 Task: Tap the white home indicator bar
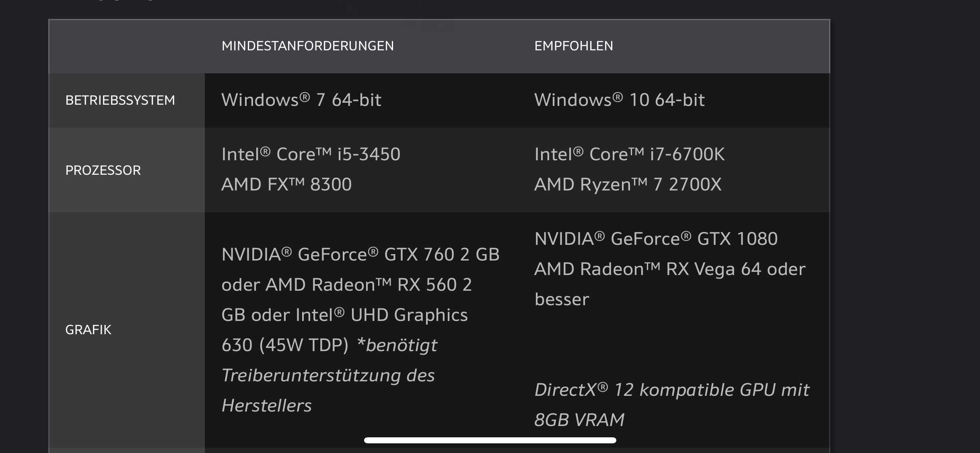(490, 440)
